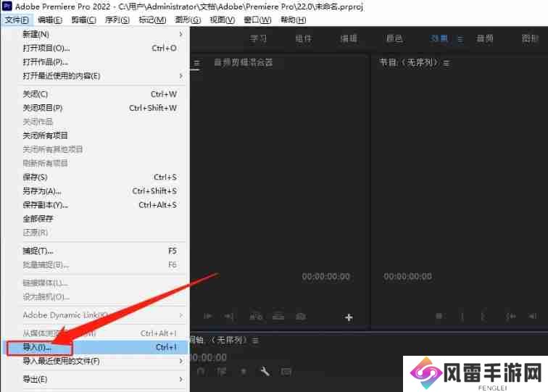Open the source monitor plus button editor
Image resolution: width=548 pixels, height=392 pixels.
coord(349,317)
